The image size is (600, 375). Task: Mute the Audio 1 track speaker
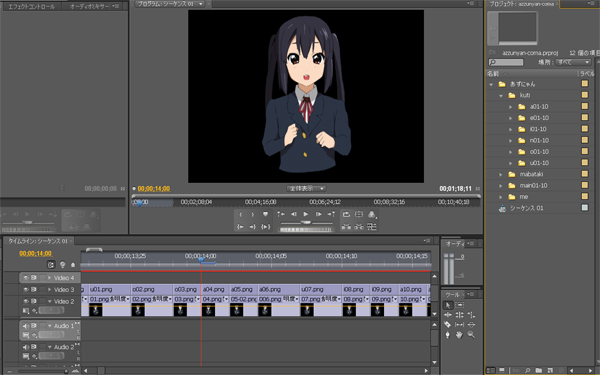tap(26, 326)
